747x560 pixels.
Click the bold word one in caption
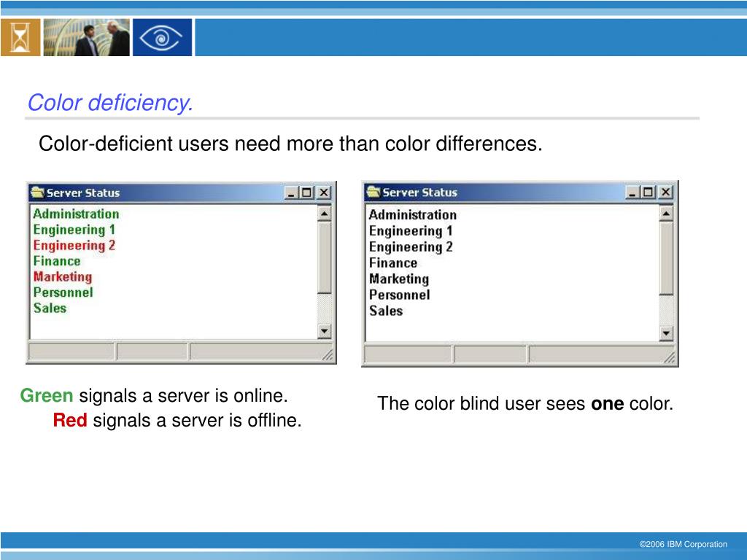[608, 404]
